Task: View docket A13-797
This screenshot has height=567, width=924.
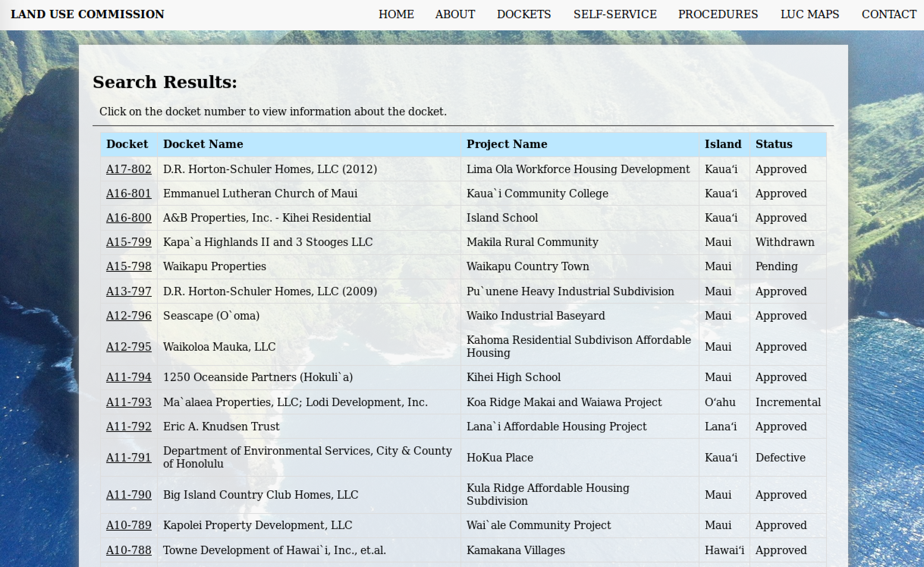Action: pos(129,291)
